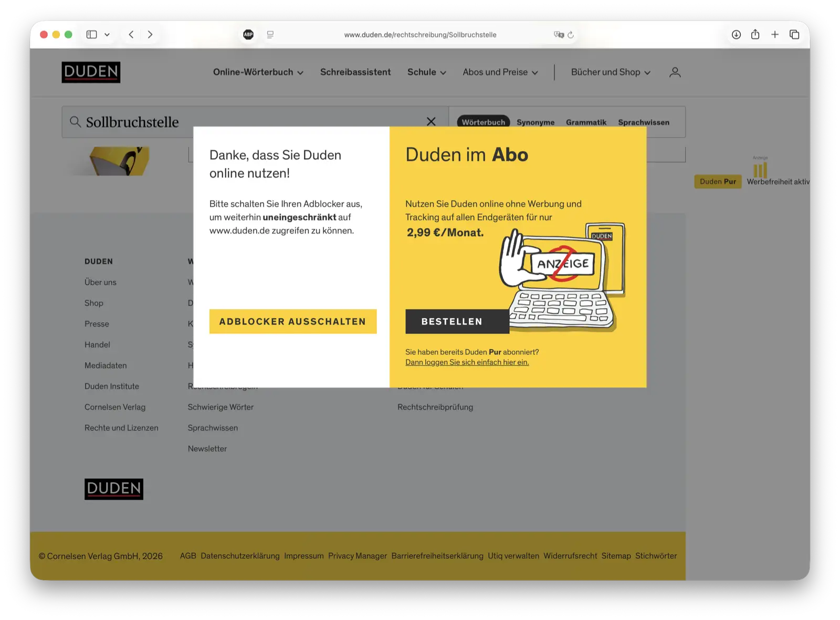This screenshot has height=620, width=840.
Task: Open the user account profile icon
Action: [675, 72]
